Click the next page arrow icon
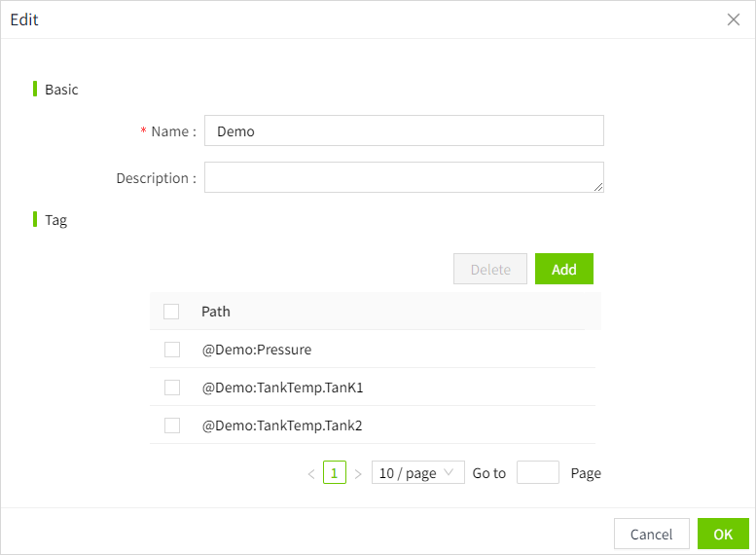The width and height of the screenshot is (756, 555). pyautogui.click(x=358, y=474)
